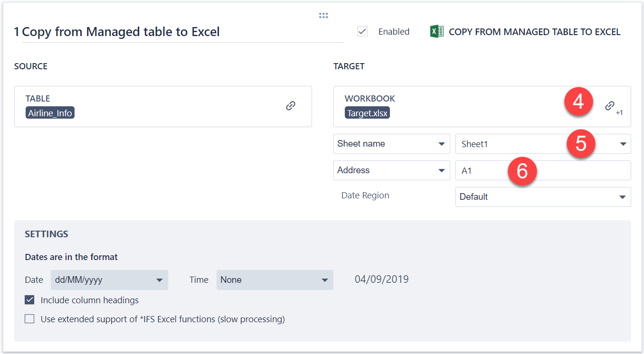Open the link icon beside the source TABLE

(290, 106)
